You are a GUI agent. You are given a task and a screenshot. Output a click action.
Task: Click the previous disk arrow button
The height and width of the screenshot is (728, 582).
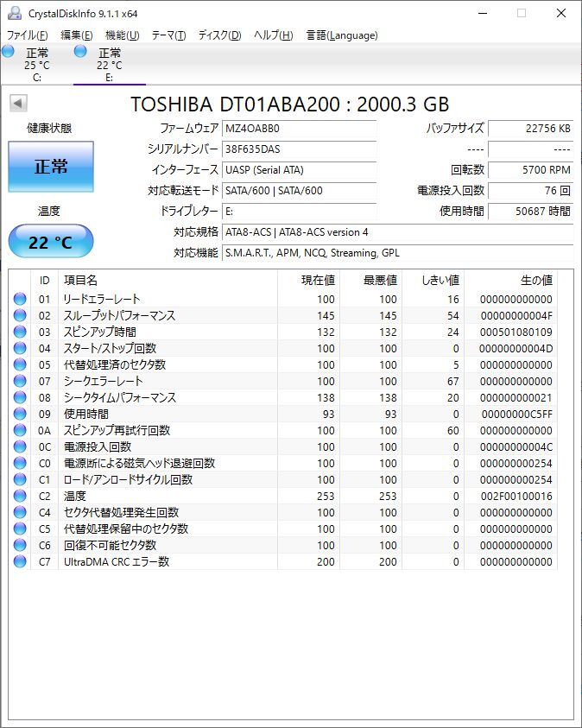18,103
